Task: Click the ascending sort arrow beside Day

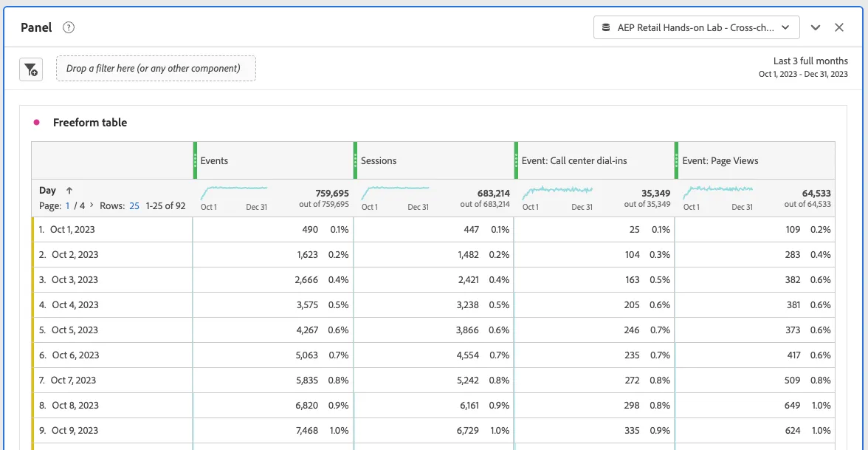Action: 69,191
